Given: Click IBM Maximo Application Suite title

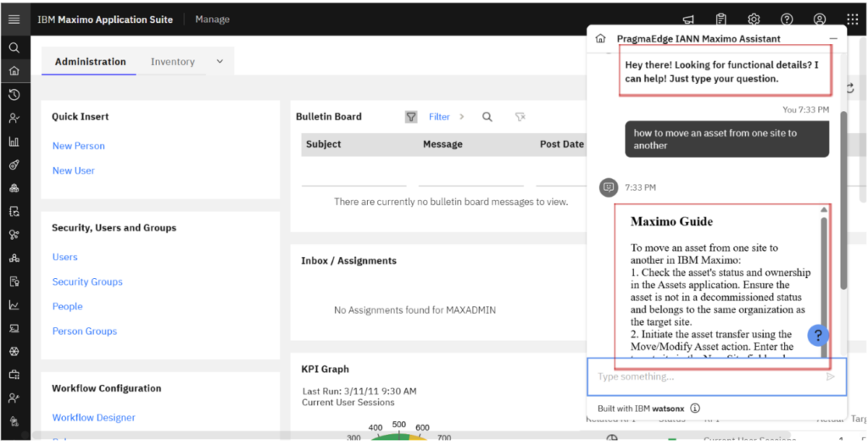Looking at the screenshot, I should [105, 19].
